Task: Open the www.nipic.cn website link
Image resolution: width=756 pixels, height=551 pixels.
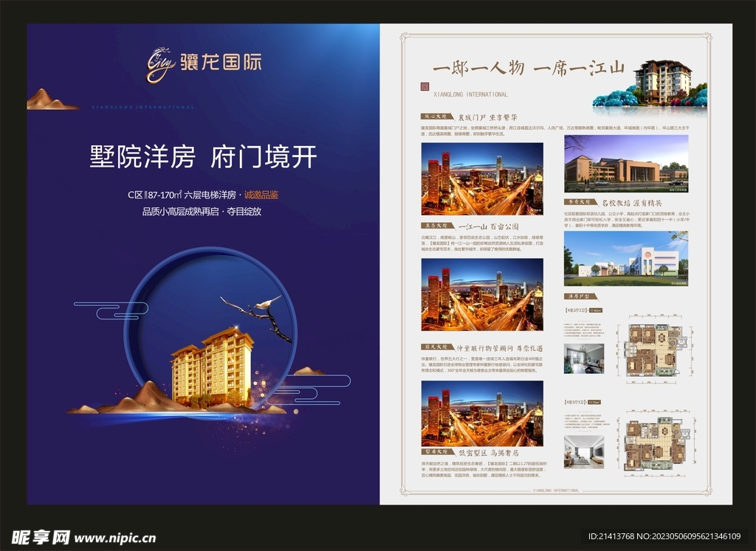Action: pyautogui.click(x=114, y=538)
